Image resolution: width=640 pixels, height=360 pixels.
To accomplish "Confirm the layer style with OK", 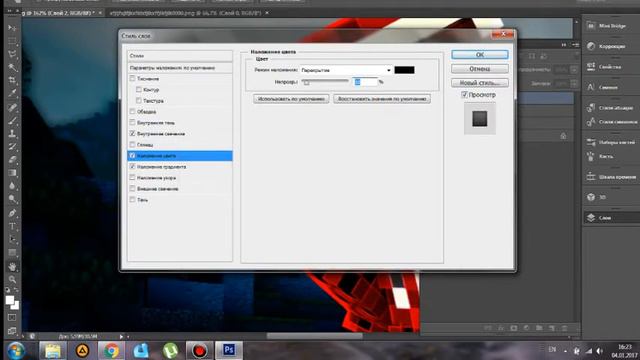I will pyautogui.click(x=480, y=55).
